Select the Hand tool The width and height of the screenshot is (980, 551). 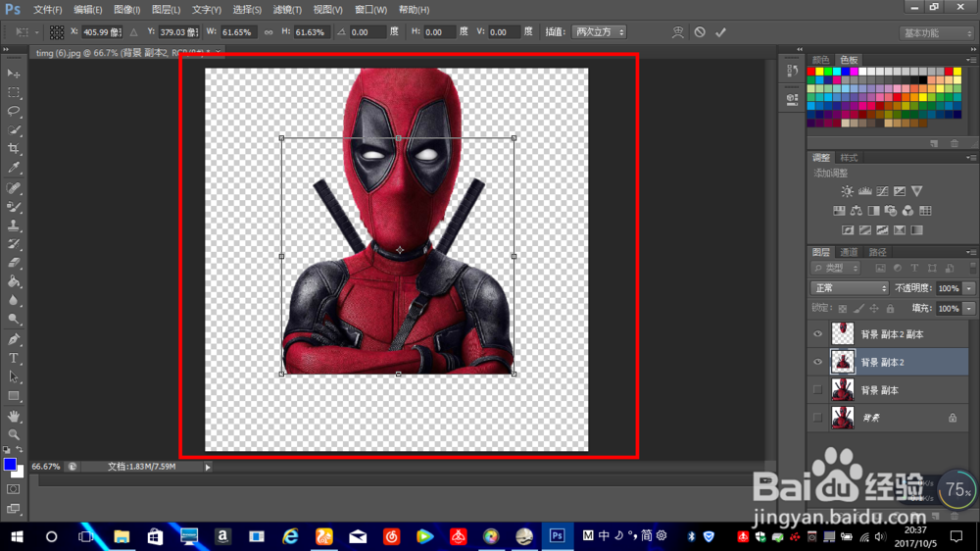13,416
